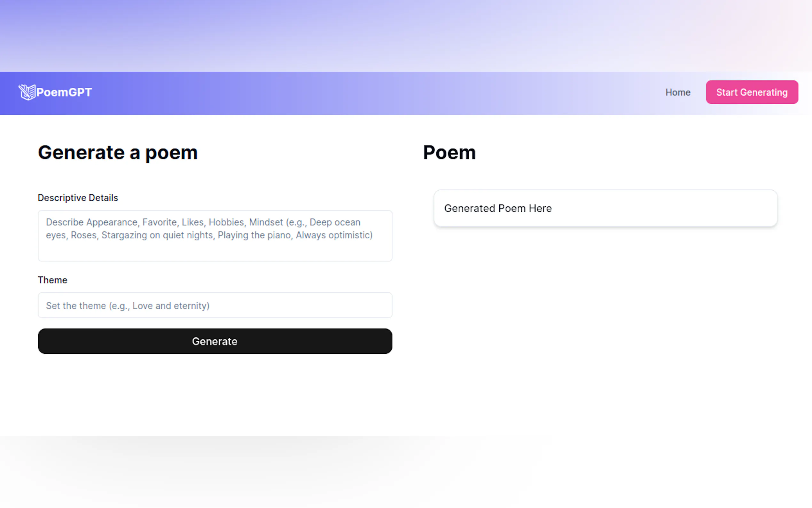Focus the Descriptive Details text area
Image resolution: width=812 pixels, height=508 pixels.
point(215,249)
